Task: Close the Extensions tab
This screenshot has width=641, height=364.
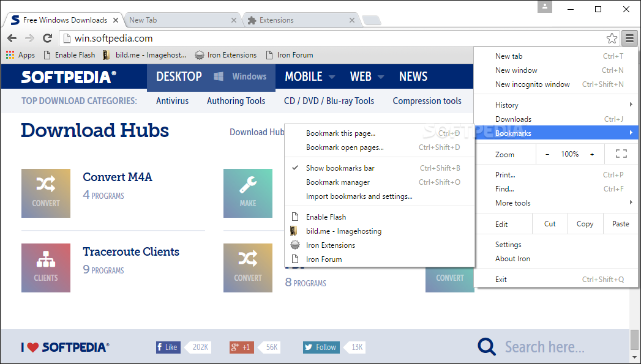Action: pyautogui.click(x=352, y=20)
